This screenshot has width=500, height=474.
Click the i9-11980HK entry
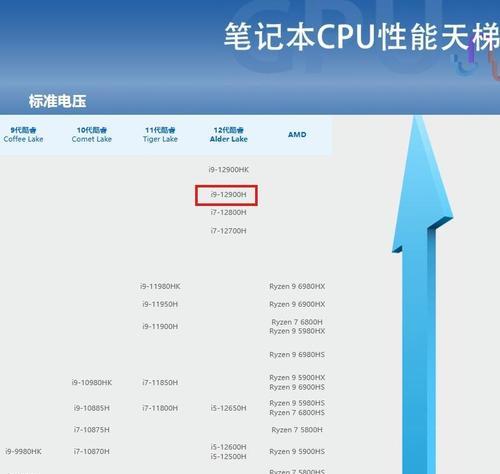(x=160, y=286)
